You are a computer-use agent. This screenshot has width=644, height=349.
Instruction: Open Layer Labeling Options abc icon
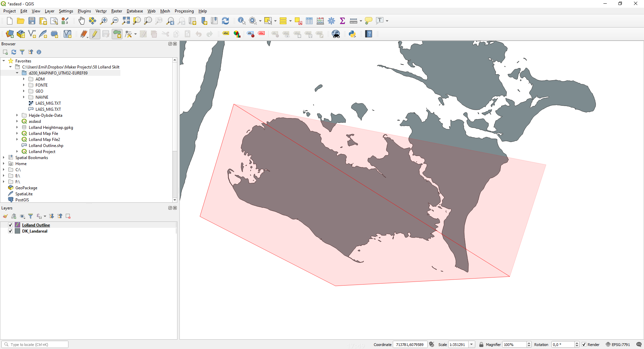click(226, 34)
